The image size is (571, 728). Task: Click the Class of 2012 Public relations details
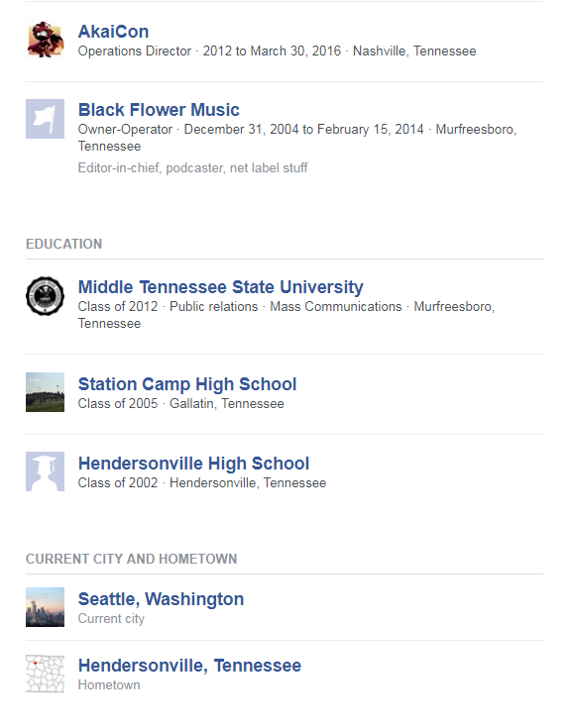coord(286,315)
